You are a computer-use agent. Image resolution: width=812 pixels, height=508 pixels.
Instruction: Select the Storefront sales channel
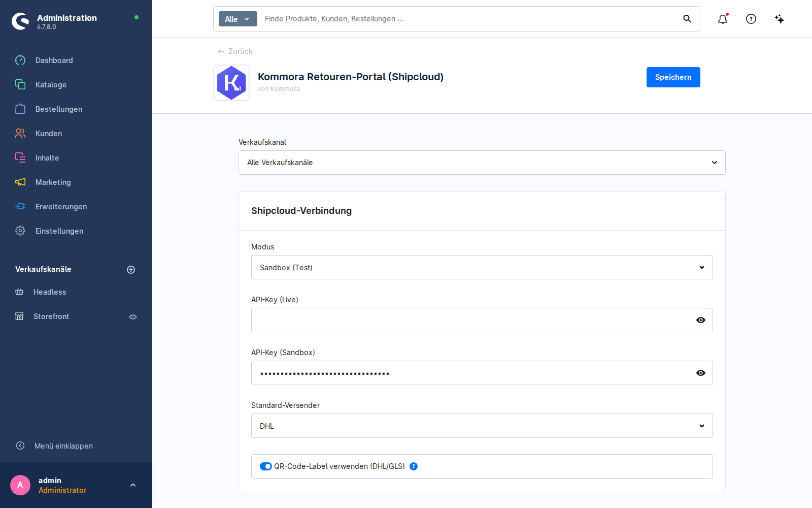pyautogui.click(x=51, y=316)
